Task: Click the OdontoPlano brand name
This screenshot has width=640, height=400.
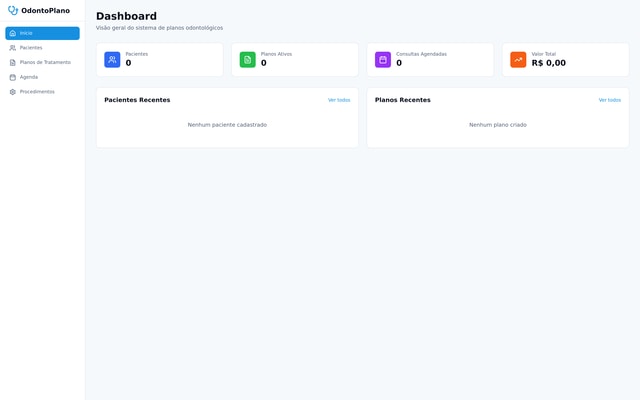Action: (45, 11)
